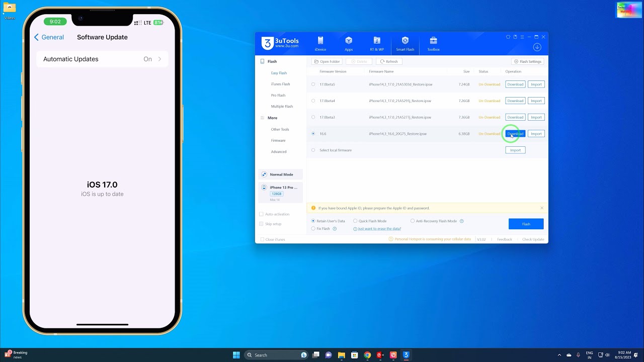Import firmware for 17.0beta4 row
Screen dimensions: 644x362
(536, 101)
